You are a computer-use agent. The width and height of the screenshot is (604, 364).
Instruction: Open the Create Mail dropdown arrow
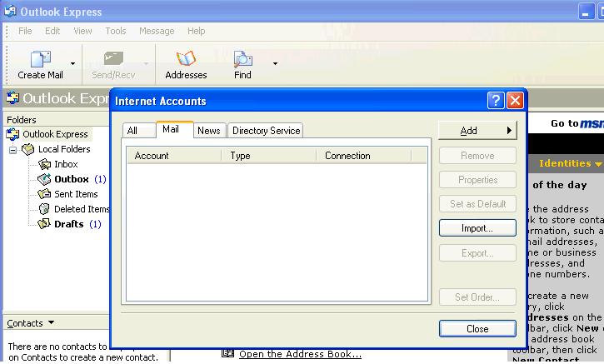[72, 63]
